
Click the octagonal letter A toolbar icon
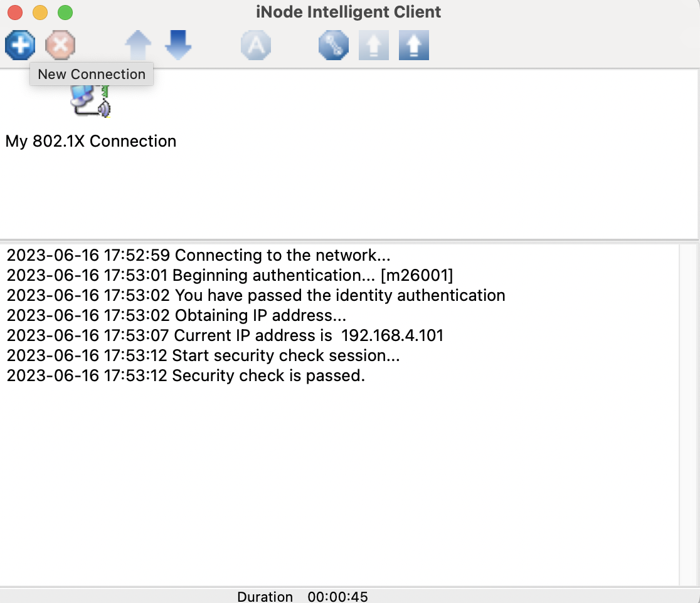(256, 45)
